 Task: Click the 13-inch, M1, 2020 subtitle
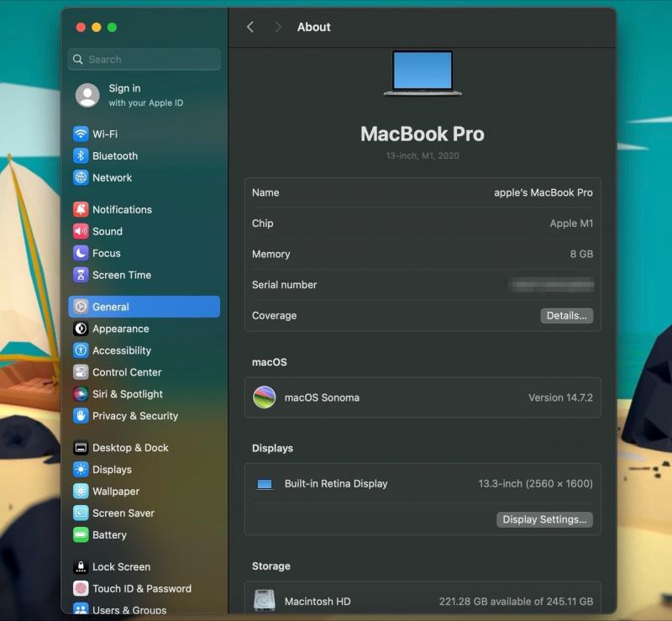(x=423, y=155)
